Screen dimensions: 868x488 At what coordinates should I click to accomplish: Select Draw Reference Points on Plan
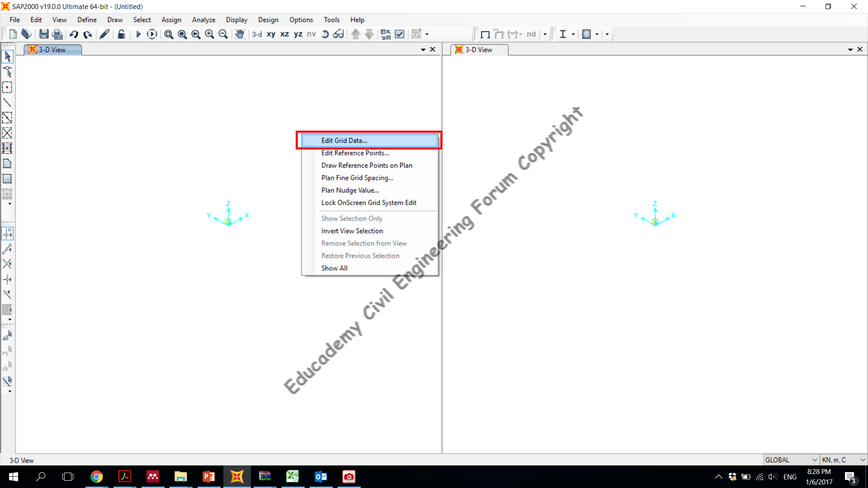pos(370,165)
